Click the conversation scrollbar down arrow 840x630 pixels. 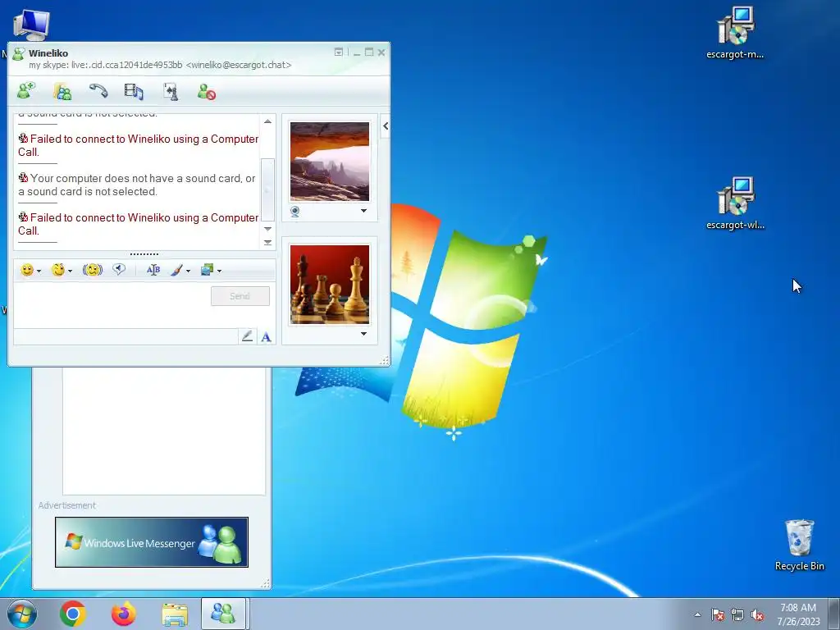click(267, 229)
